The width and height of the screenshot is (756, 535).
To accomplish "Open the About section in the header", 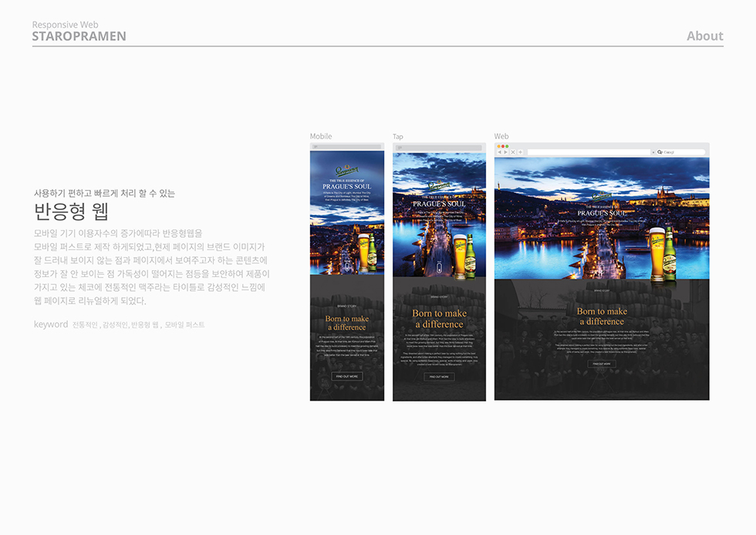I will pyautogui.click(x=704, y=36).
